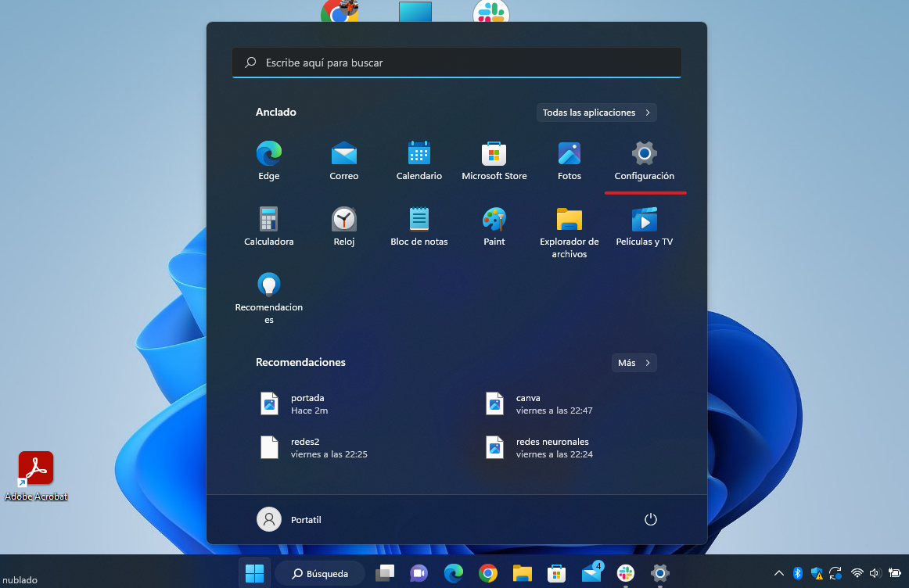Show Todas las aplicaciones list
The image size is (909, 588).
597,113
